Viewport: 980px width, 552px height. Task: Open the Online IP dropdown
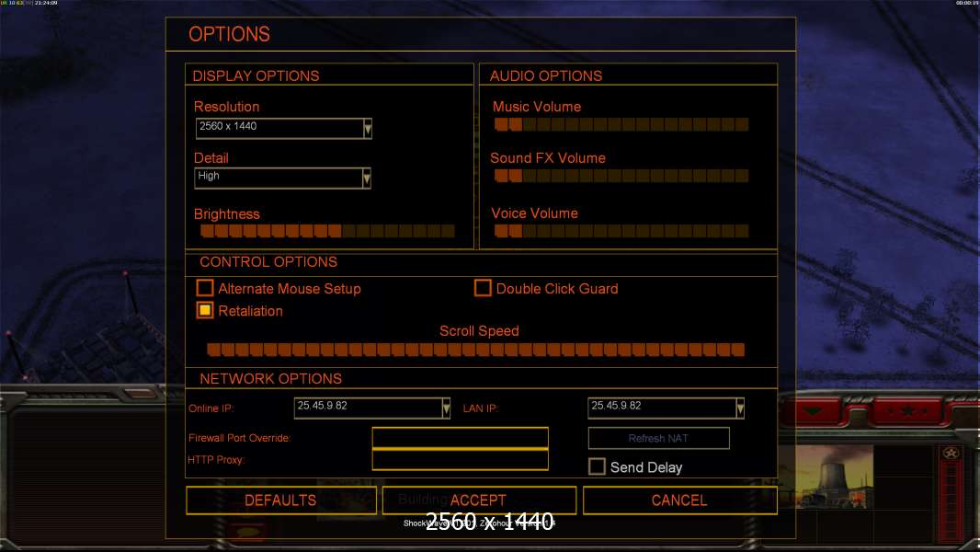pos(372,408)
